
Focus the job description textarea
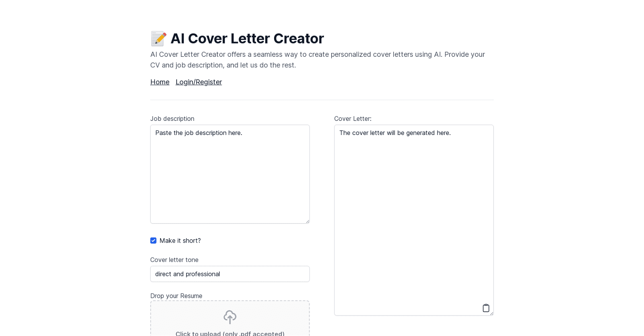coord(229,173)
